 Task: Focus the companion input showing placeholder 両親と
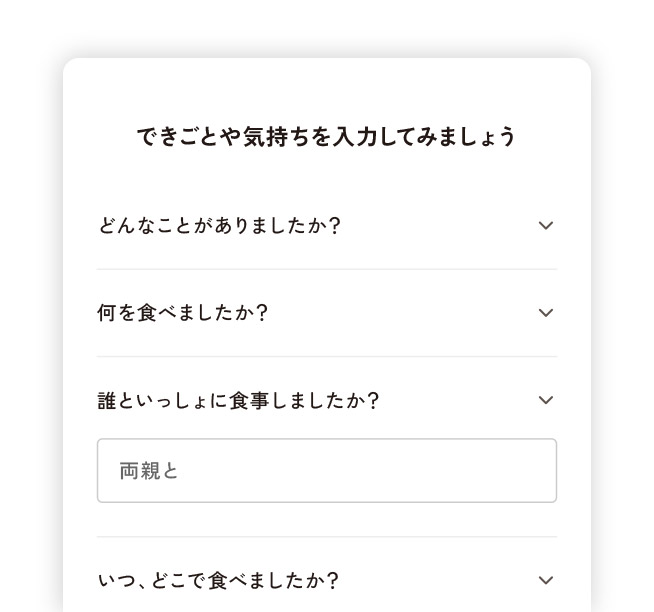pyautogui.click(x=327, y=471)
